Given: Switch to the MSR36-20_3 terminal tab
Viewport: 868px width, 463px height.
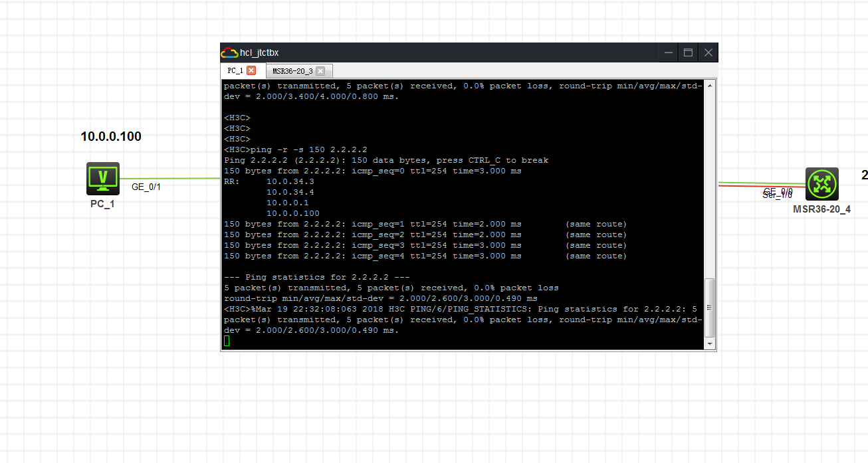Looking at the screenshot, I should click(x=292, y=71).
